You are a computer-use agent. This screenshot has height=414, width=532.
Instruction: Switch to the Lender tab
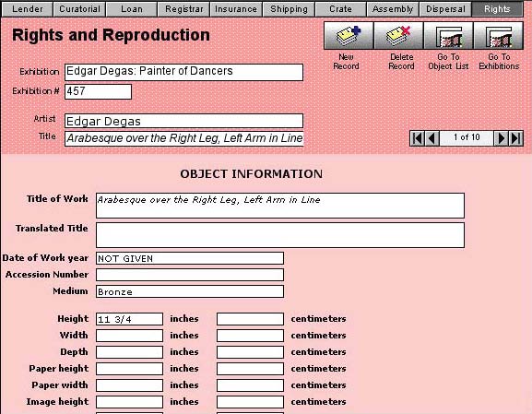27,9
